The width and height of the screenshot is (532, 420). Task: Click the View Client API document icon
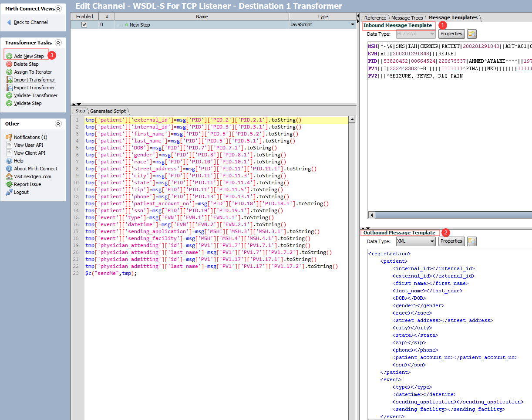(x=9, y=153)
